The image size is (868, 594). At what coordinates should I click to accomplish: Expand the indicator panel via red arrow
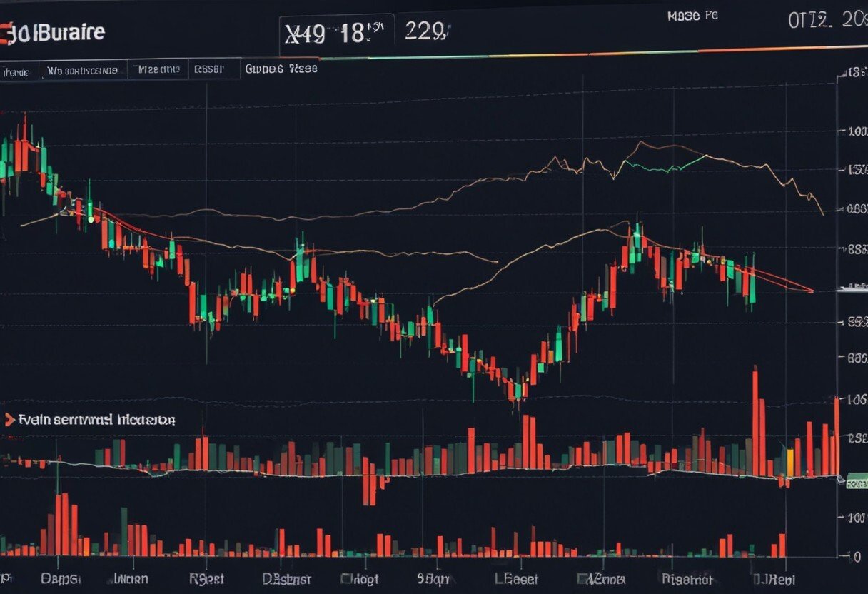(x=9, y=420)
